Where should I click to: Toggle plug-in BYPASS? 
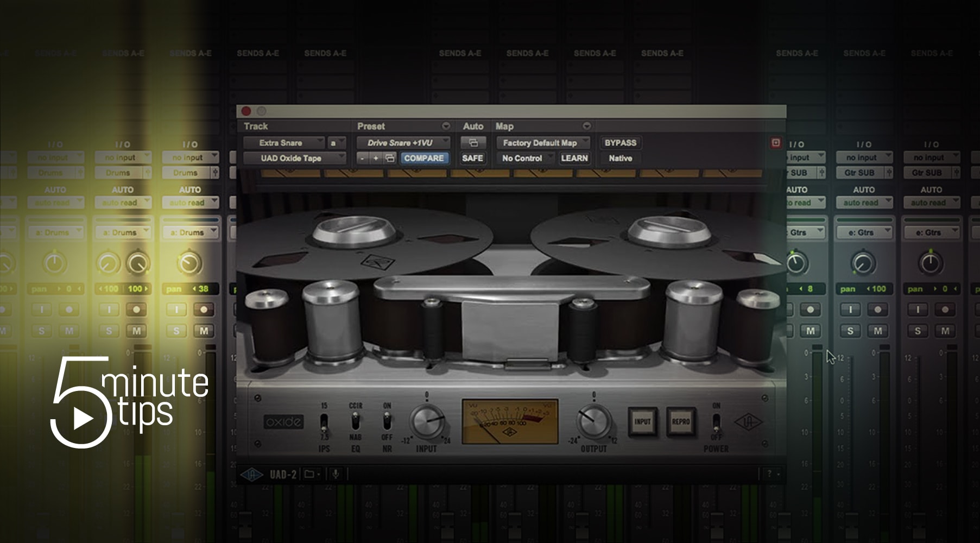coord(620,143)
